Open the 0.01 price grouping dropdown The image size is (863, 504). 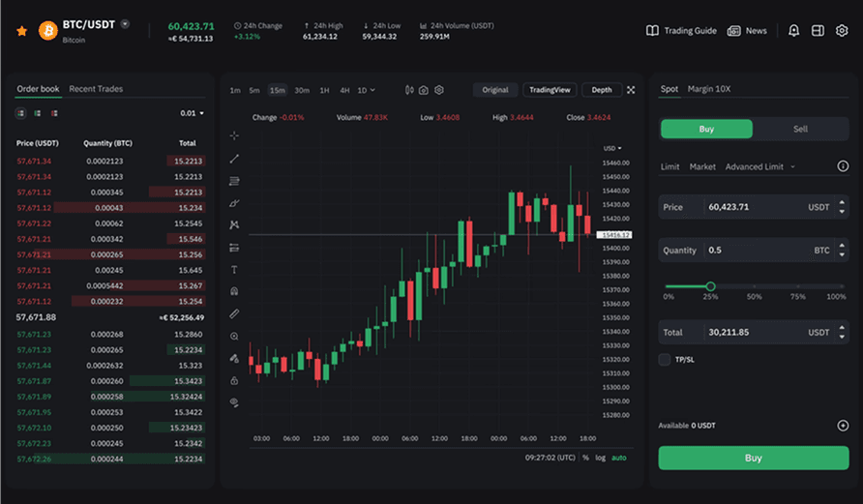[x=193, y=113]
